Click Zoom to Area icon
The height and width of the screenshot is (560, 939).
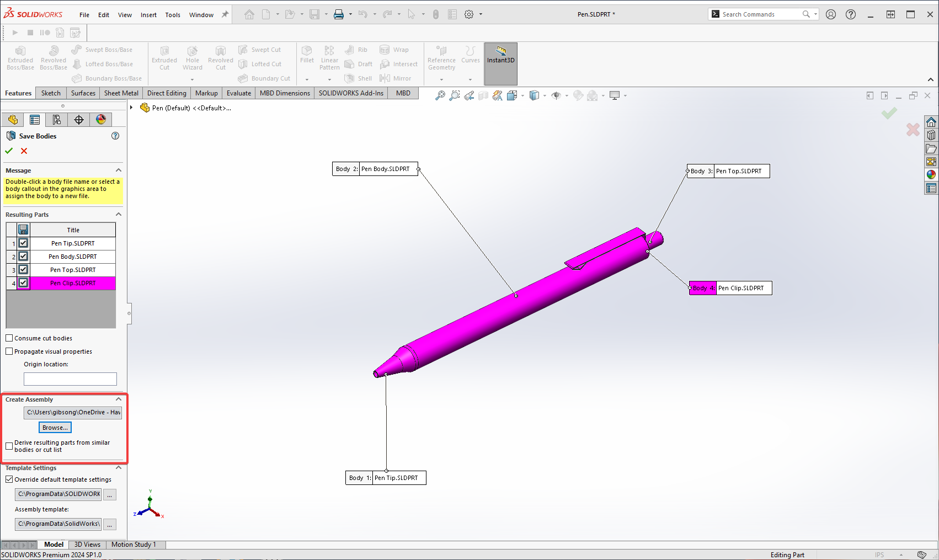pos(455,95)
